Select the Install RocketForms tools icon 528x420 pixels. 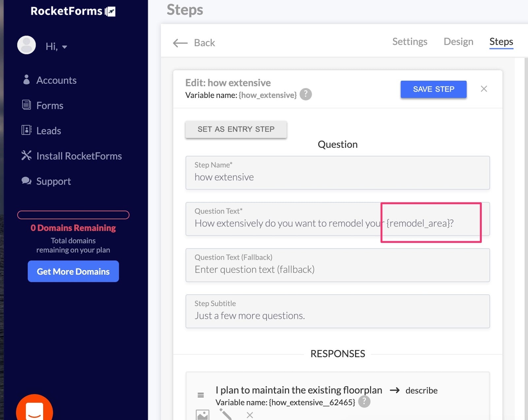click(26, 155)
